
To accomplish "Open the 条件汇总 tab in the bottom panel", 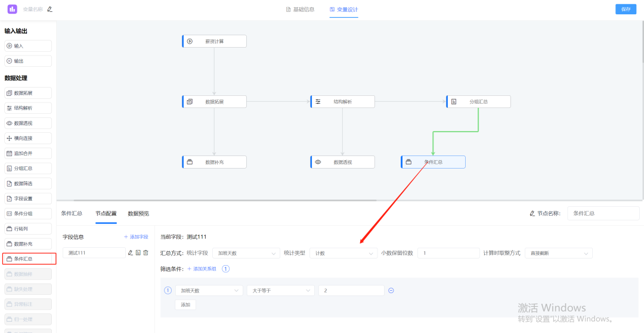I will [x=72, y=213].
